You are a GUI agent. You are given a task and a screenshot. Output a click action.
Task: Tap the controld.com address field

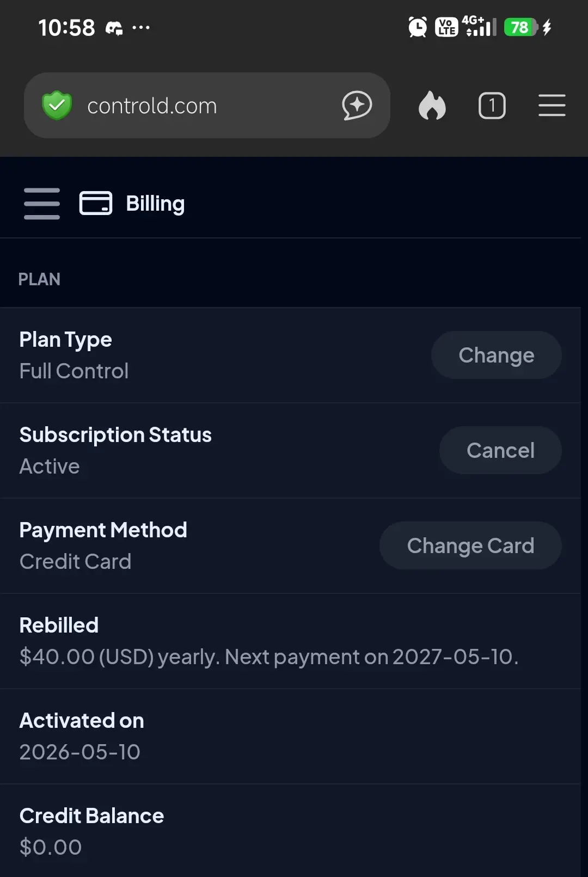tap(207, 105)
